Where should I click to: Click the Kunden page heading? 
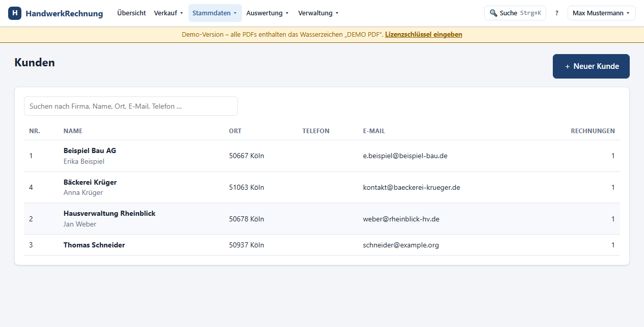coord(35,63)
